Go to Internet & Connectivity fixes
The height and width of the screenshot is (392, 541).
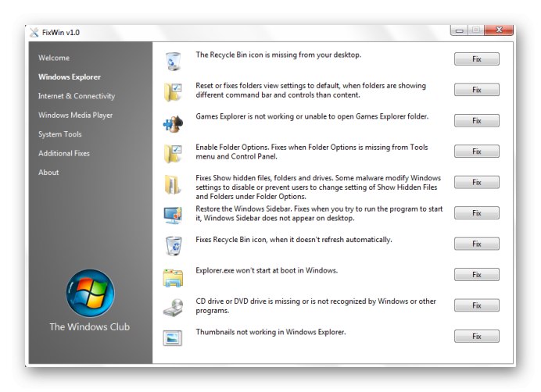point(77,96)
